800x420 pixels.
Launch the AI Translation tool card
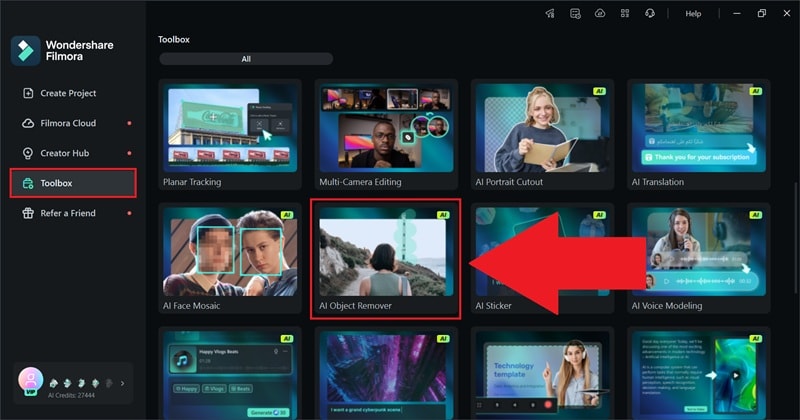(x=698, y=135)
